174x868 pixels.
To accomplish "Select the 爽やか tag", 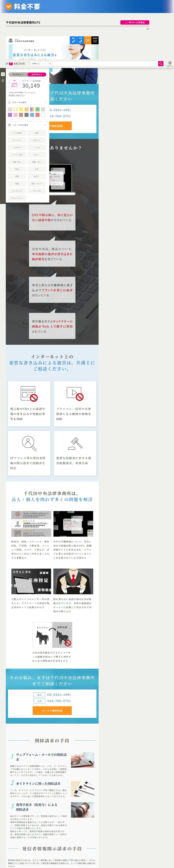I will (37, 176).
